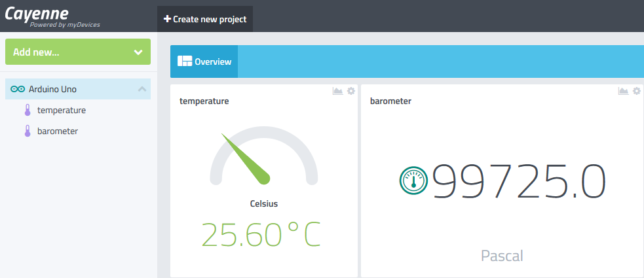
Task: Click the round gauge icon in barometer widget
Action: [x=413, y=181]
